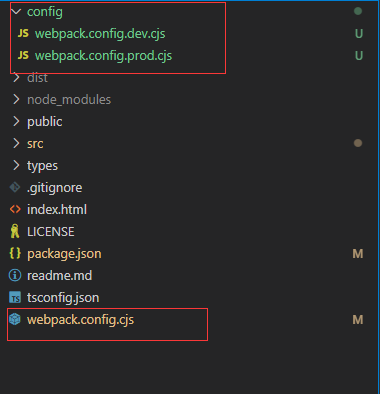Select the types folder name
380x394 pixels.
point(42,166)
